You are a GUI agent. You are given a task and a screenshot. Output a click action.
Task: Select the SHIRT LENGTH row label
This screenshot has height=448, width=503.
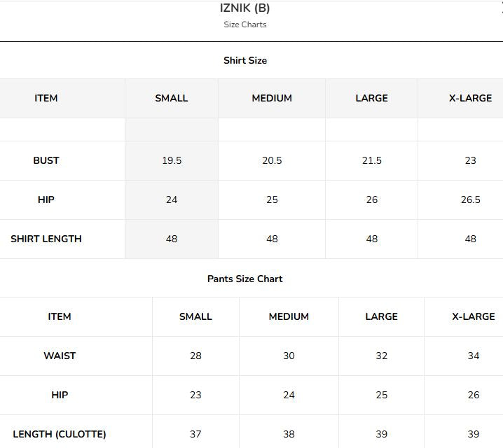pos(46,239)
